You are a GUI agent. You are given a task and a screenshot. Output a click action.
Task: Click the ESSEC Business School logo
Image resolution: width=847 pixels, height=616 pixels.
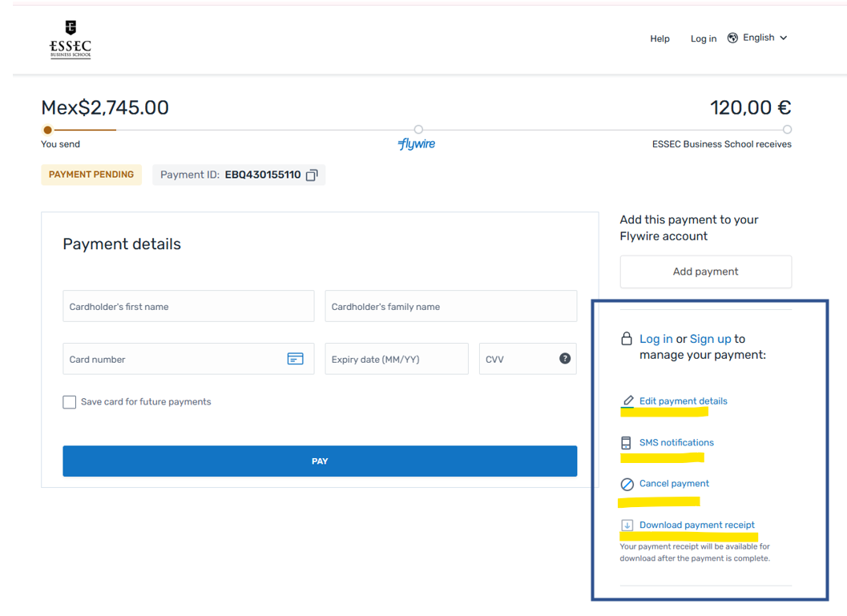(x=71, y=39)
